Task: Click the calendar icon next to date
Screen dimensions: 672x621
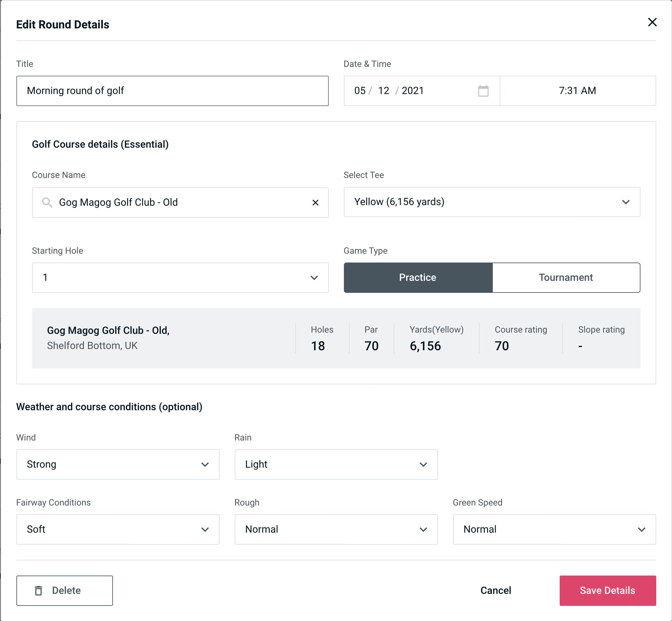Action: [x=482, y=91]
